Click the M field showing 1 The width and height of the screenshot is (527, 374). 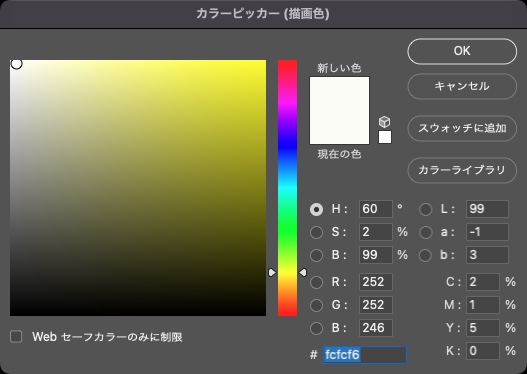[483, 305]
